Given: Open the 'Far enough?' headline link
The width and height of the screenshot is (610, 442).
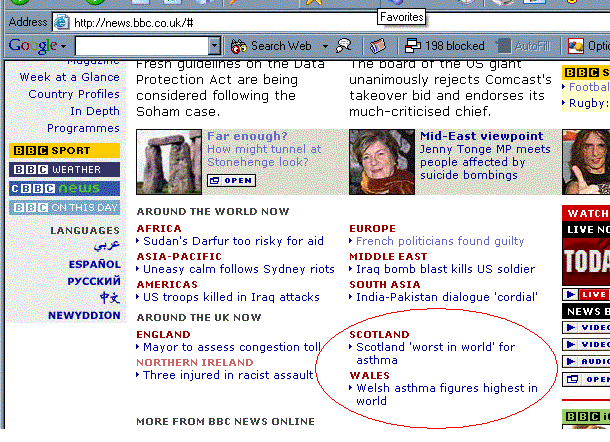Looking at the screenshot, I should point(247,136).
